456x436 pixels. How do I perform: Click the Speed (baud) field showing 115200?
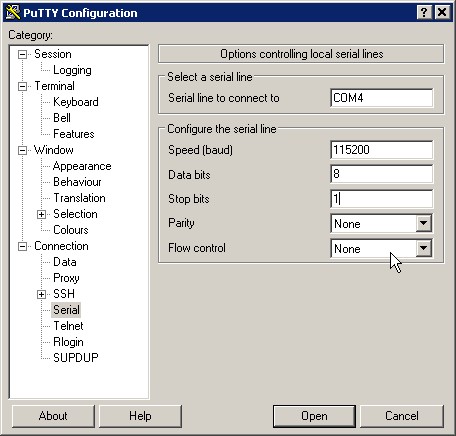[381, 150]
